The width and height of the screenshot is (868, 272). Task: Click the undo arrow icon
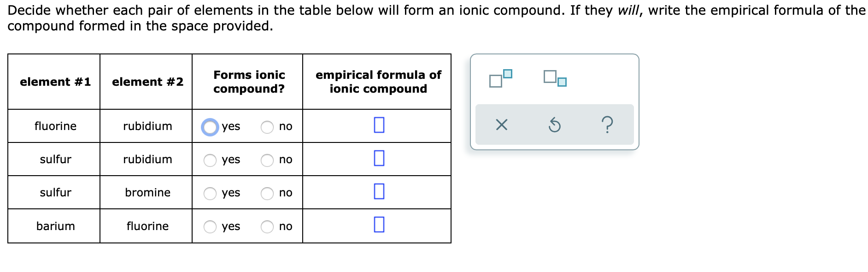pos(555,124)
